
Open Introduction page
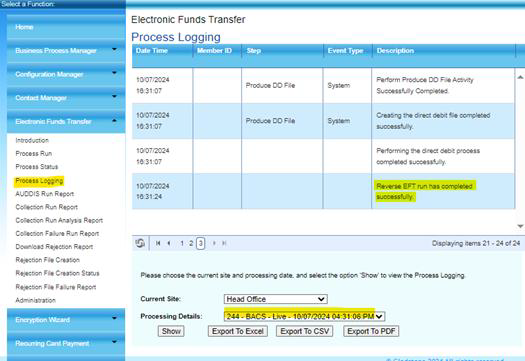click(32, 140)
